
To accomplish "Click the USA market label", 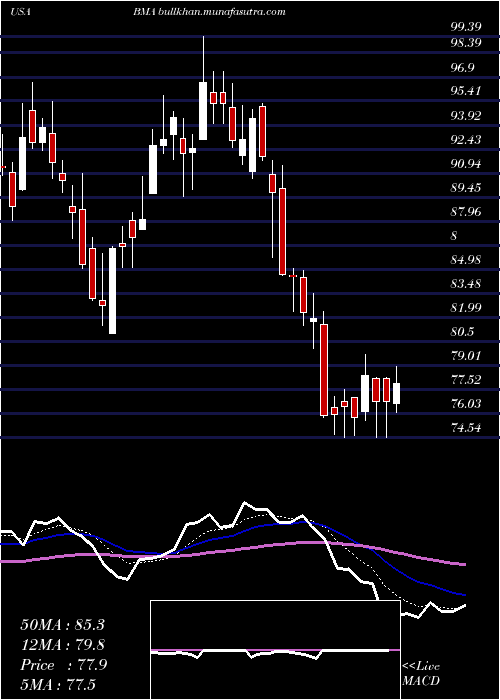I will [x=20, y=12].
